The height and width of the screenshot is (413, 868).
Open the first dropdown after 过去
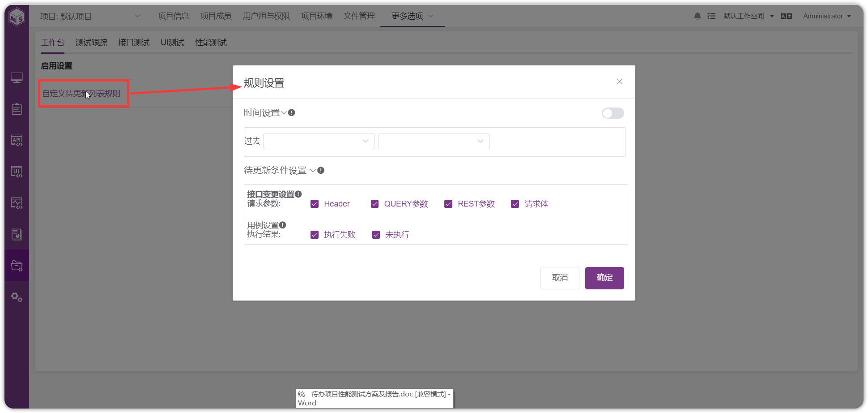(x=319, y=141)
